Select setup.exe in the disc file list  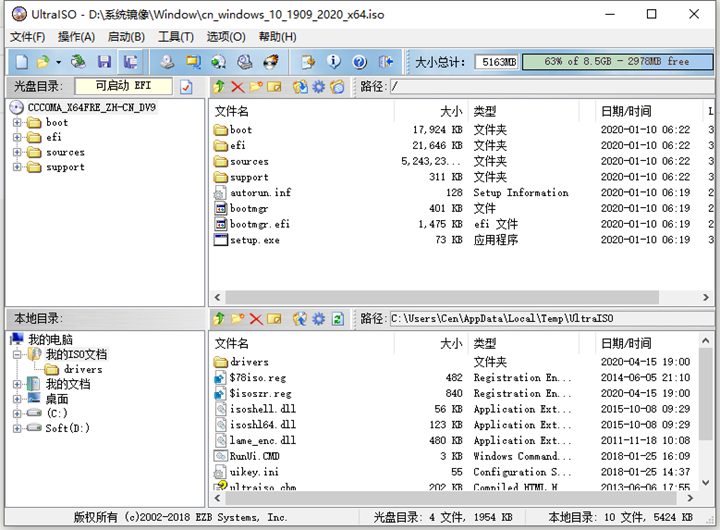[x=255, y=240]
